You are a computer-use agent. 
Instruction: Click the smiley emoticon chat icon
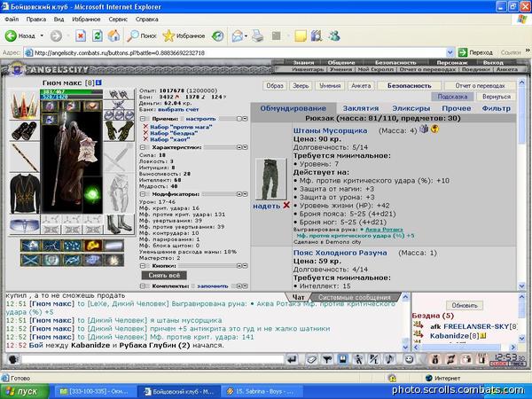tap(409, 359)
